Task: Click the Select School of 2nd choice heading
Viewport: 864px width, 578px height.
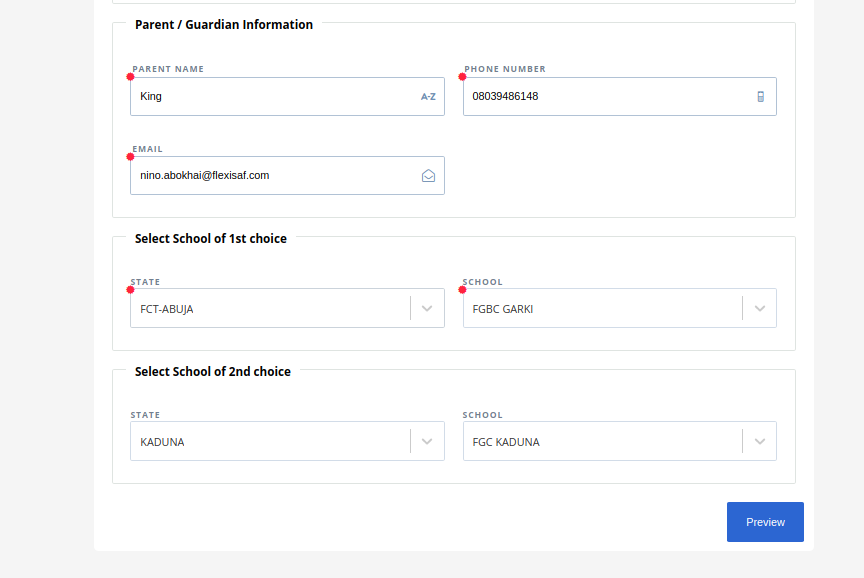Action: pos(213,371)
